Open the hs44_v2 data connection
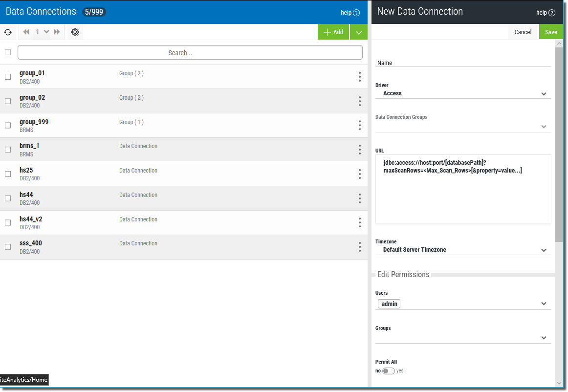This screenshot has width=568, height=392. [184, 222]
